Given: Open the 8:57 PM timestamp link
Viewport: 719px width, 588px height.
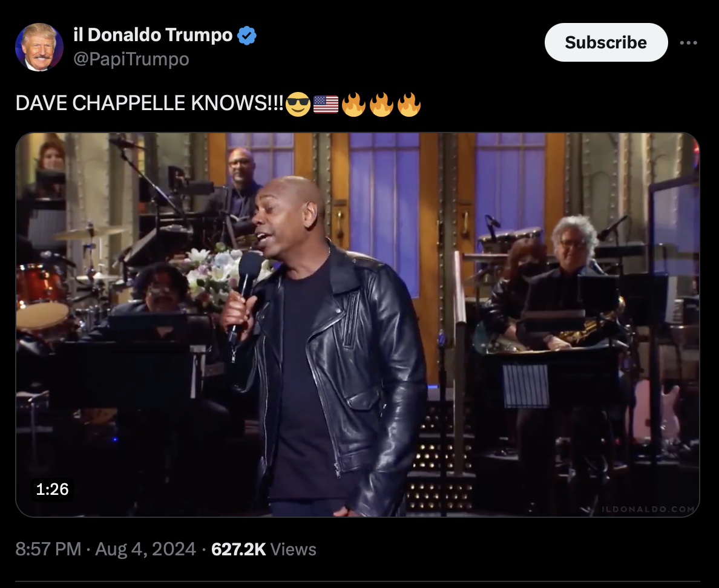Looking at the screenshot, I should (48, 549).
